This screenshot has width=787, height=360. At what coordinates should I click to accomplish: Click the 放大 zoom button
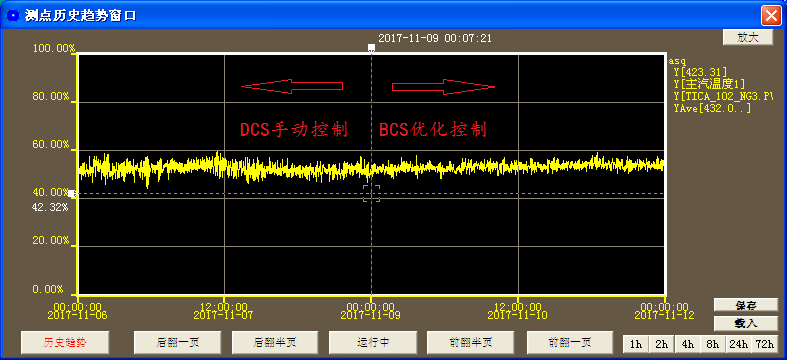click(x=748, y=38)
